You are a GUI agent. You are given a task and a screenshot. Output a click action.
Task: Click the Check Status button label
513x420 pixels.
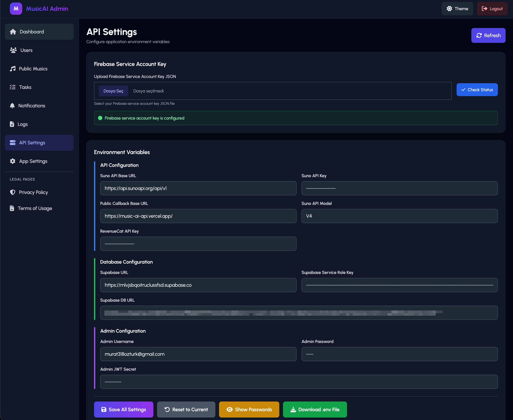click(480, 90)
